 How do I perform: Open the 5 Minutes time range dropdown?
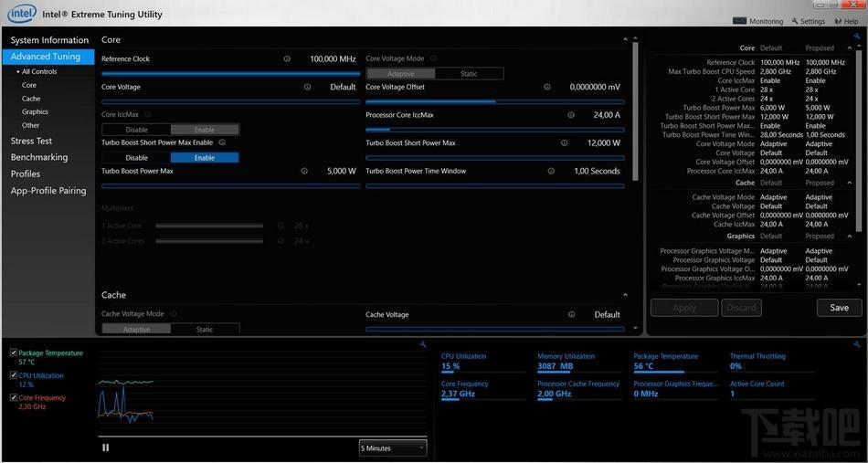coord(392,447)
